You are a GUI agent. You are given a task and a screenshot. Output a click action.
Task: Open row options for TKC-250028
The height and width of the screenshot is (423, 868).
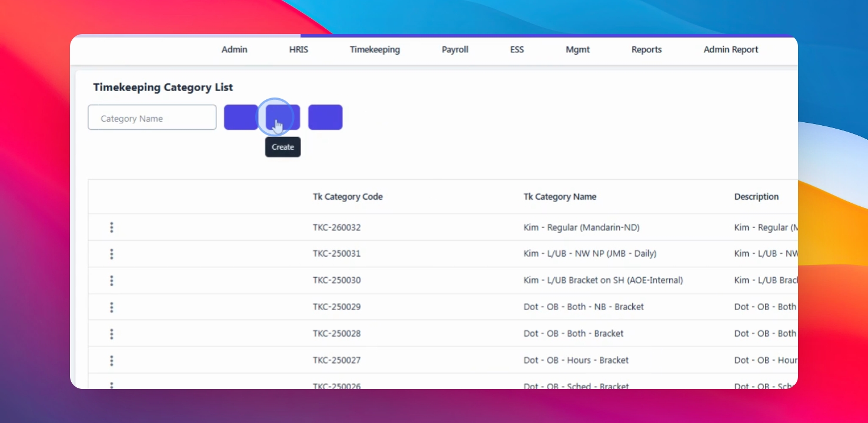click(112, 334)
